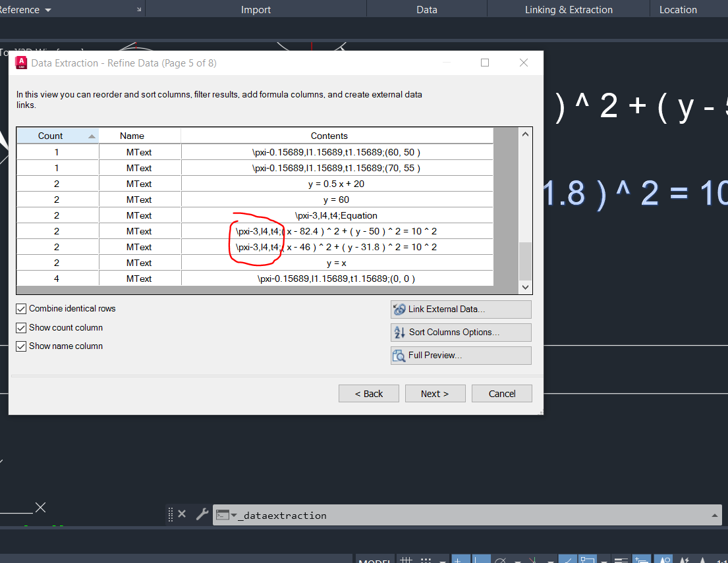Screen dimensions: 728x563
Task: Toggle the Show name column checkbox
Action: [x=21, y=347]
